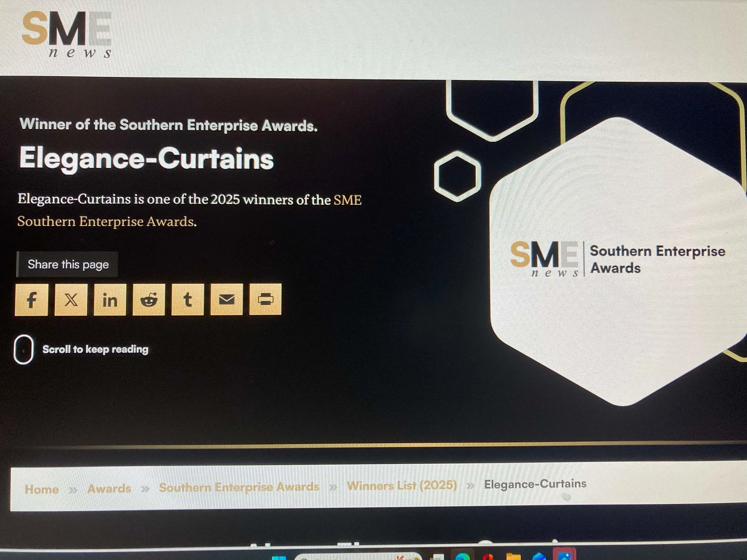Viewport: 747px width, 560px height.
Task: Open Awards breadcrumb link
Action: tap(109, 489)
